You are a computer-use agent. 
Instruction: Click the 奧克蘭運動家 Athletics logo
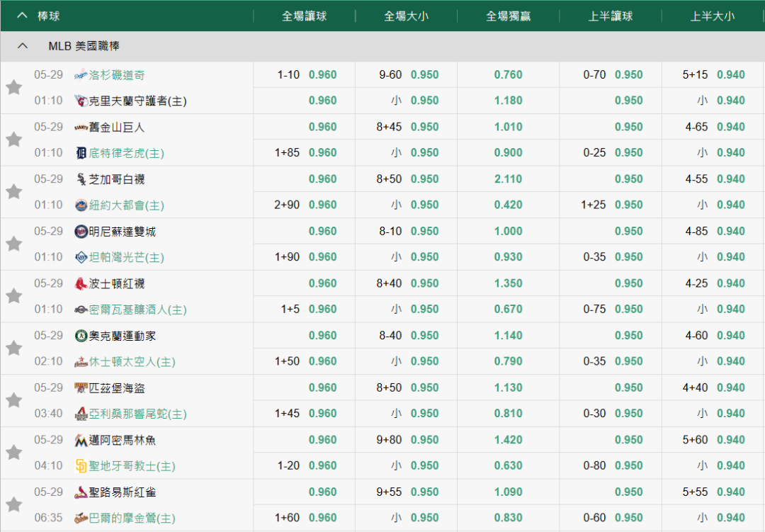point(81,336)
